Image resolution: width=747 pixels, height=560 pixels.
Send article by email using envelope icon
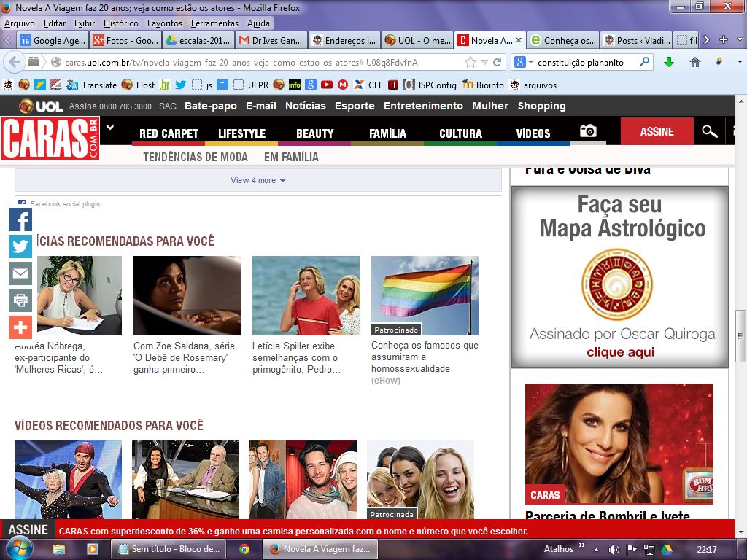pos(20,273)
